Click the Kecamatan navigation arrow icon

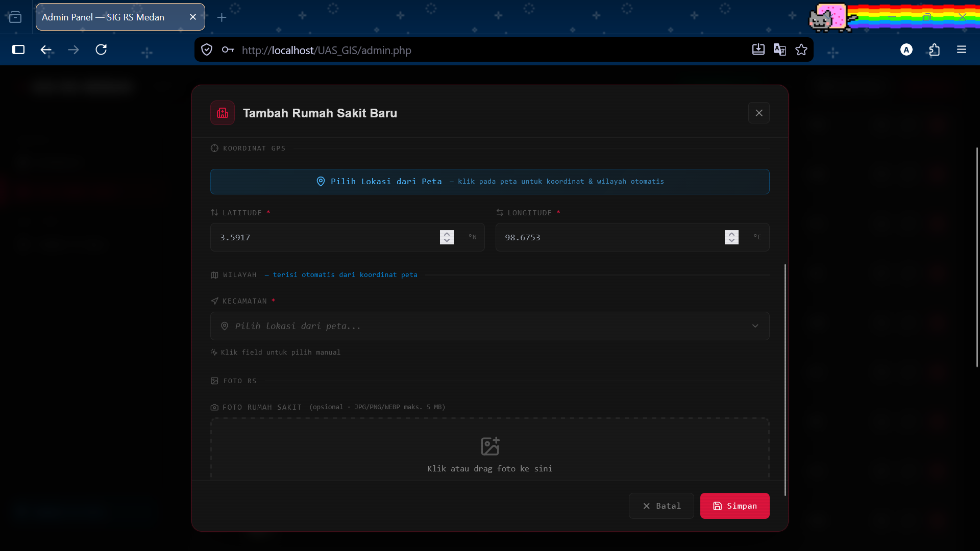pos(214,301)
